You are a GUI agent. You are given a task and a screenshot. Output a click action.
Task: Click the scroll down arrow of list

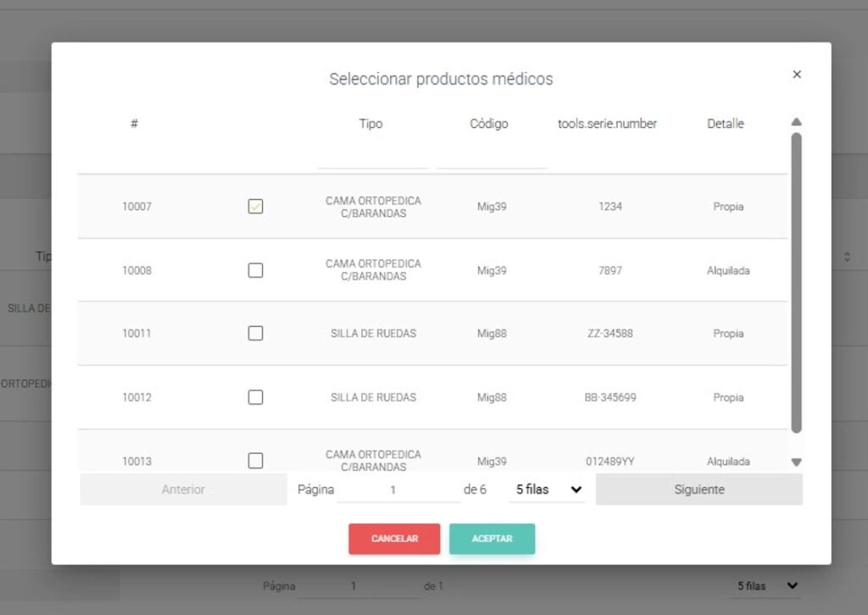coord(796,463)
